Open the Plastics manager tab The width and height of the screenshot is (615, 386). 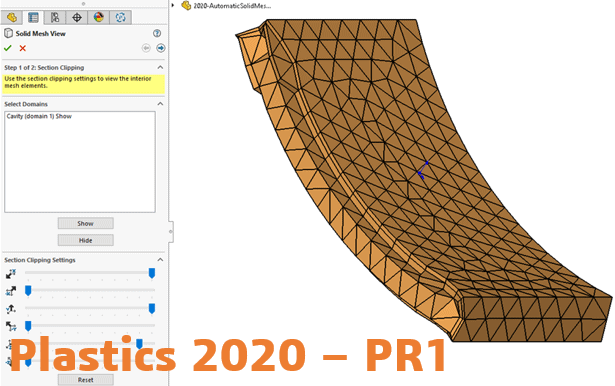coord(120,17)
